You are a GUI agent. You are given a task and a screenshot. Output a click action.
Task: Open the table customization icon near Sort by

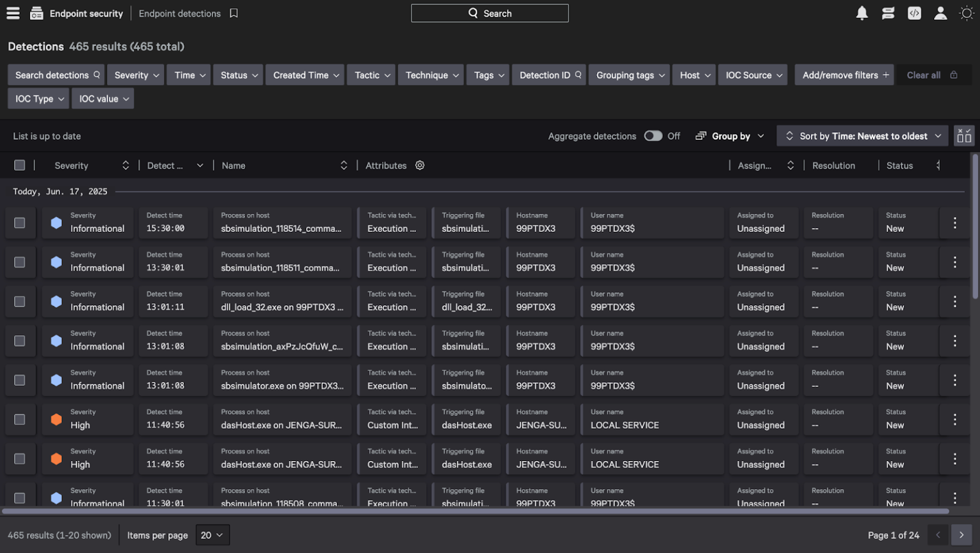pos(963,135)
